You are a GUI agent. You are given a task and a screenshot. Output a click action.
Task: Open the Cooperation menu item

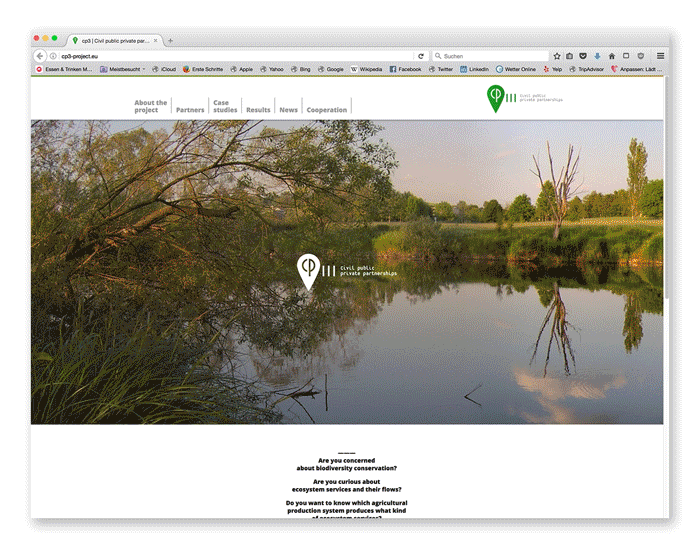pyautogui.click(x=326, y=110)
